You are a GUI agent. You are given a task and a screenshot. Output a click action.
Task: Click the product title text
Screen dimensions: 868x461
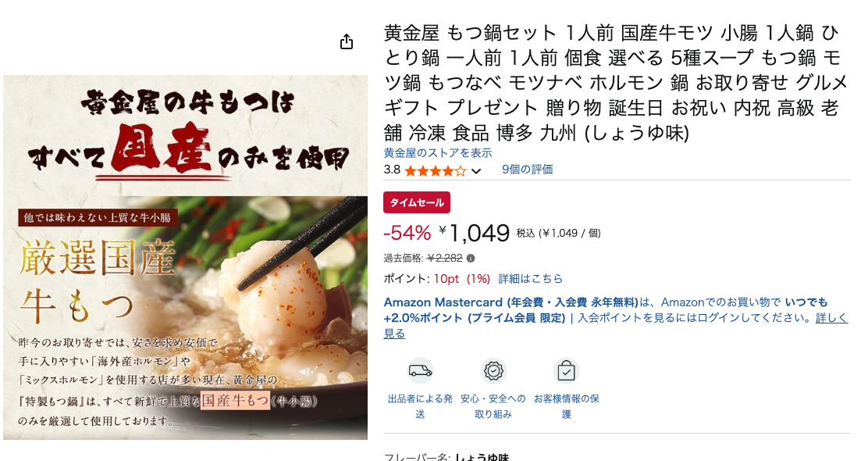click(616, 83)
